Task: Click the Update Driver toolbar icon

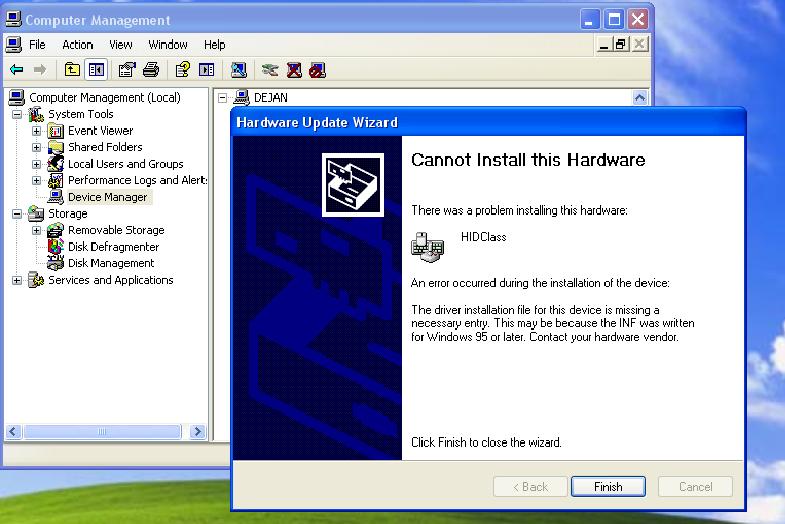Action: [x=270, y=70]
